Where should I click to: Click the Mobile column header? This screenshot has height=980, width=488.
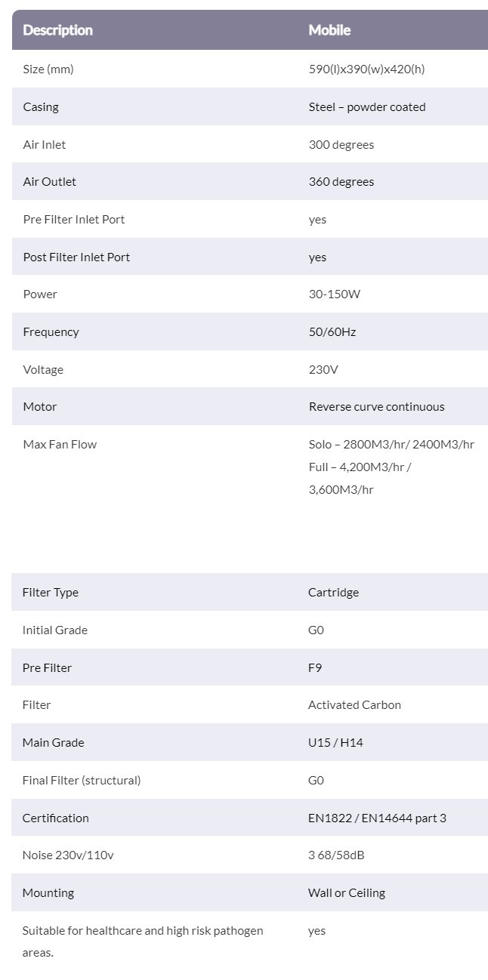click(x=329, y=30)
